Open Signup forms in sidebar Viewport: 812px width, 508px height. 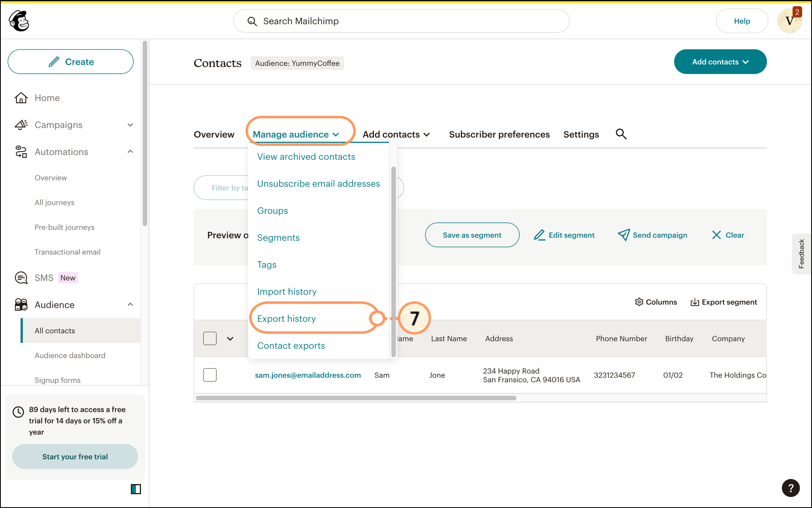click(58, 380)
